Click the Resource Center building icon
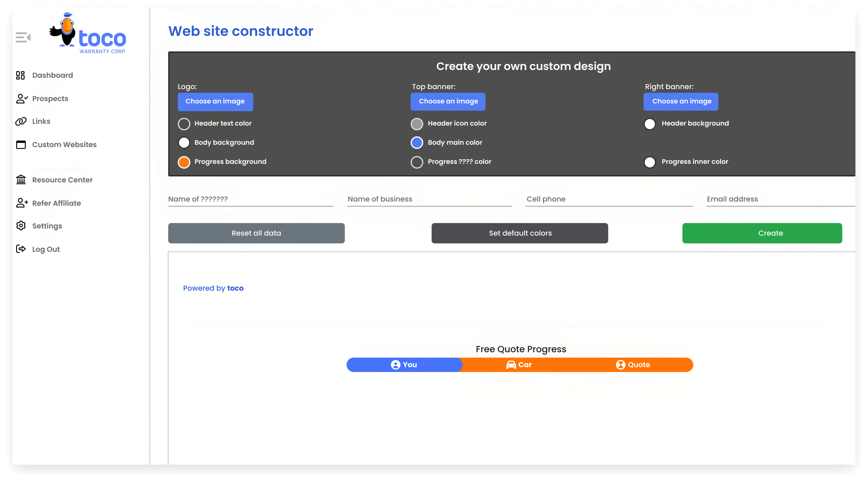The width and height of the screenshot is (868, 482). coord(21,180)
